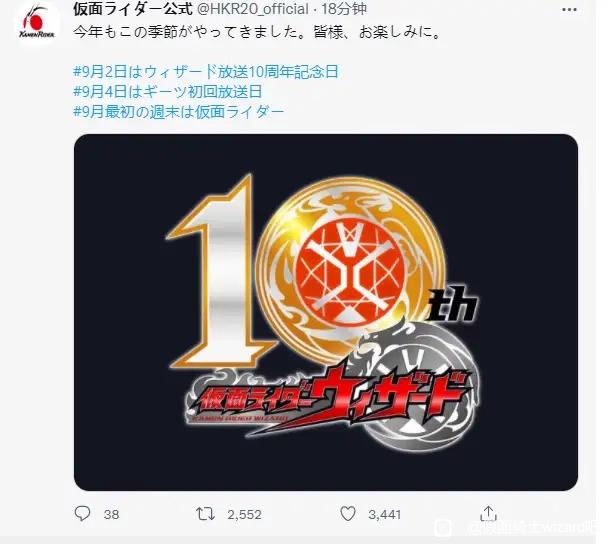609x544 pixels.
Task: Open the reply comment icon
Action: [82, 514]
